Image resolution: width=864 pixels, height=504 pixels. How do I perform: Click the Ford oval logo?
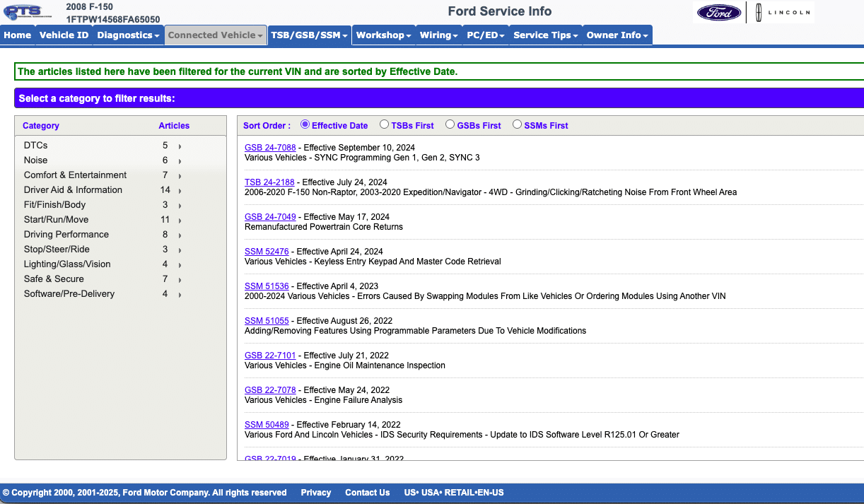click(x=718, y=13)
